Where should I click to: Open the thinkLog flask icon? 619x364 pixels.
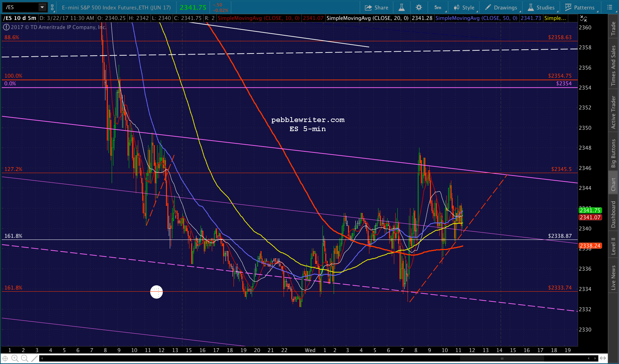[402, 7]
